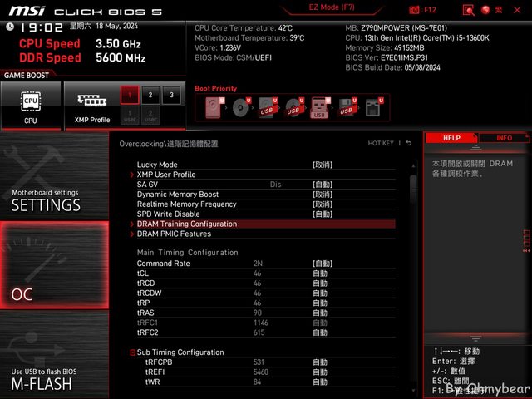Image resolution: width=532 pixels, height=399 pixels.
Task: Take a screenshot with the F12 camera icon
Action: 416,10
